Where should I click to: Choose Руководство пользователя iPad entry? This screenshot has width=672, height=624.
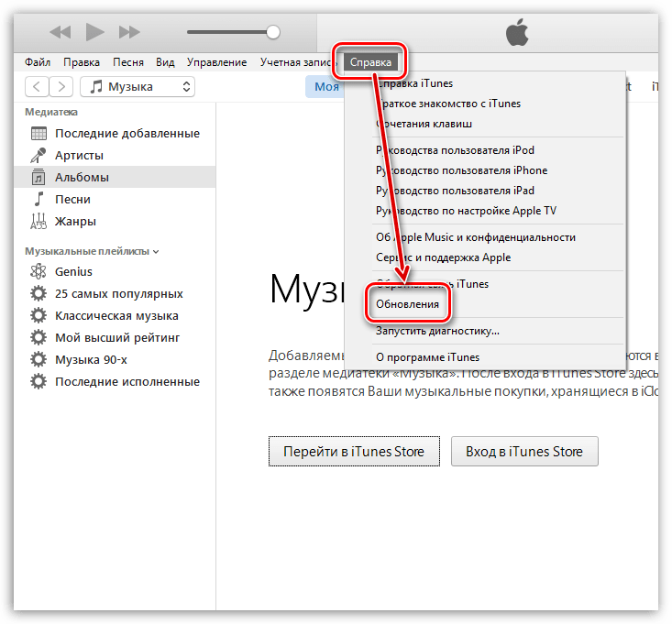pos(486,191)
